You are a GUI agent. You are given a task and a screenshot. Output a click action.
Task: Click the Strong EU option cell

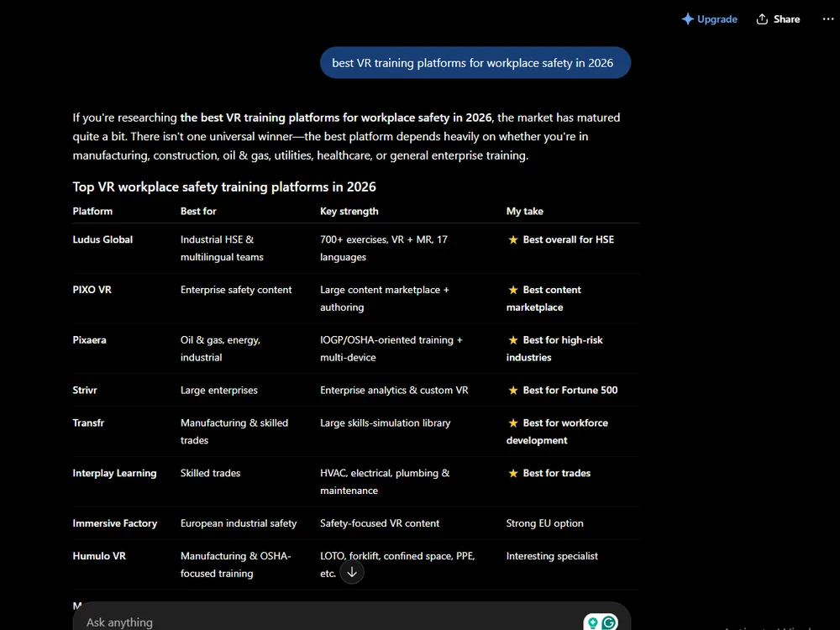(545, 523)
